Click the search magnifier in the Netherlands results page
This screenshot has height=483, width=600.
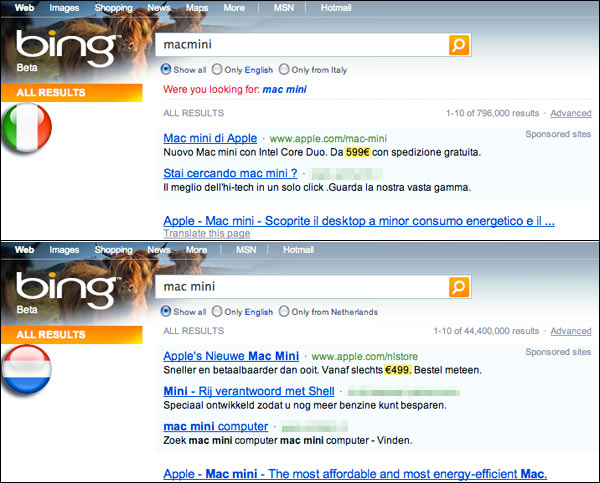coord(458,288)
